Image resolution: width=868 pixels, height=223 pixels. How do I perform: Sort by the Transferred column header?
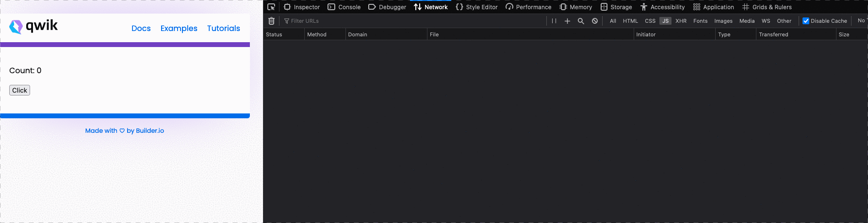pyautogui.click(x=796, y=34)
